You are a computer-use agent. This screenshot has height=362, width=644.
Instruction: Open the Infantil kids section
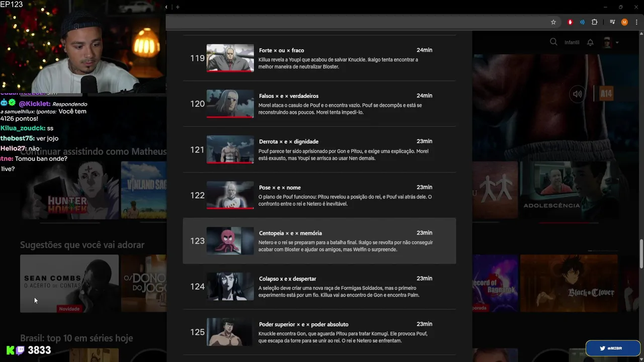pos(572,43)
